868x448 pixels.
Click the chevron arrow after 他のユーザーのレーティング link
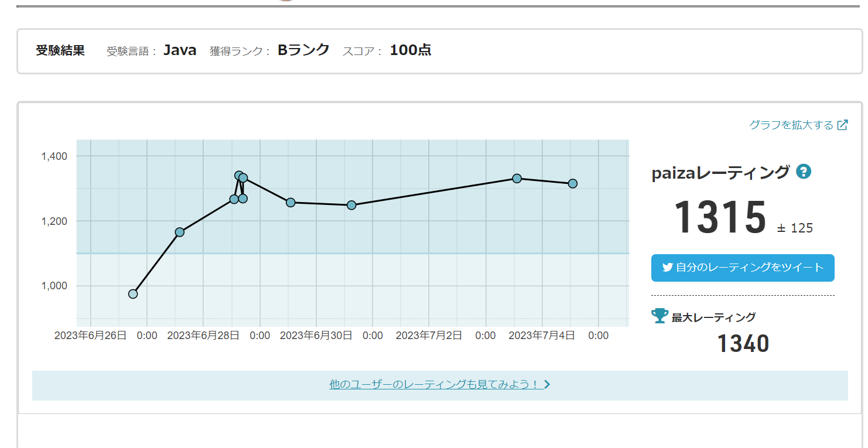(547, 385)
